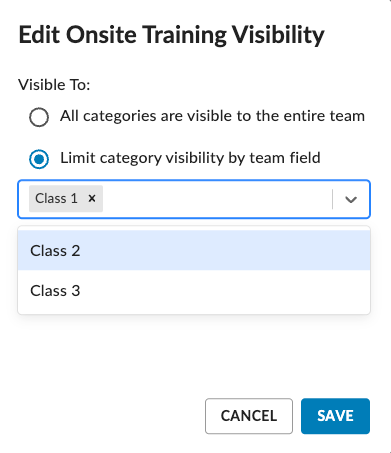The width and height of the screenshot is (391, 453).
Task: Click the 'Visible To:' label
Action: 54,85
